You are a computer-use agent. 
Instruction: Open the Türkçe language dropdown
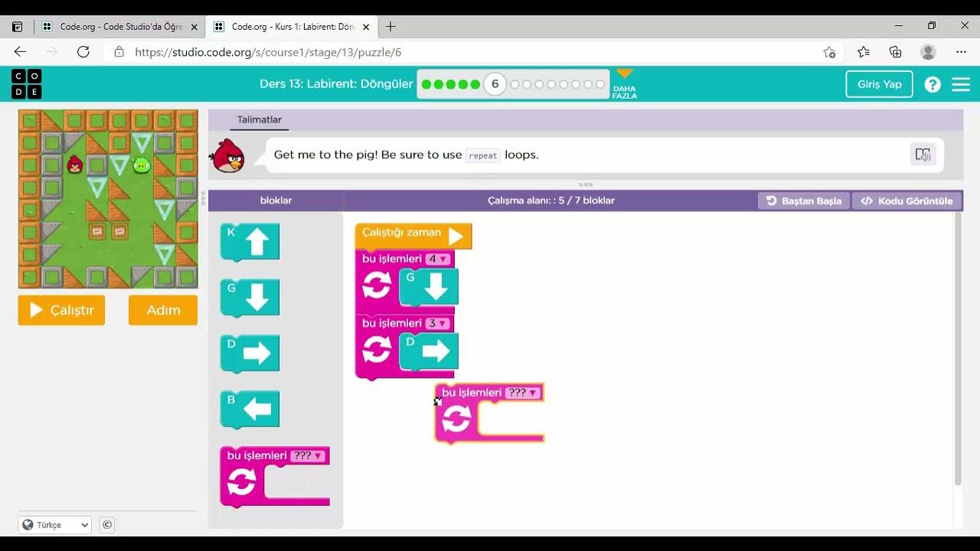pos(55,525)
